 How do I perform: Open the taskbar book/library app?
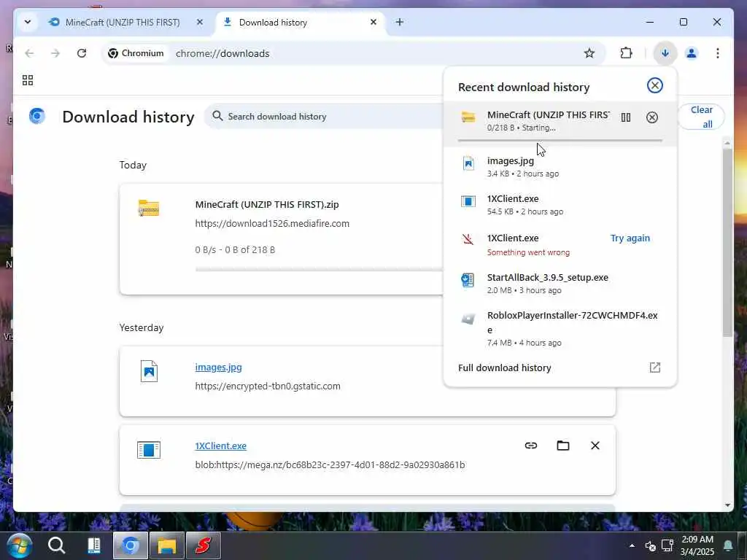[94, 545]
